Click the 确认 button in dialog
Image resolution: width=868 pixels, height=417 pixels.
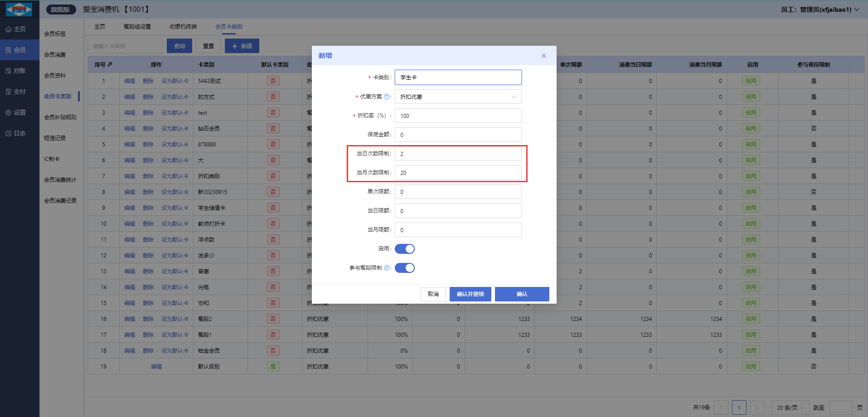coord(522,294)
